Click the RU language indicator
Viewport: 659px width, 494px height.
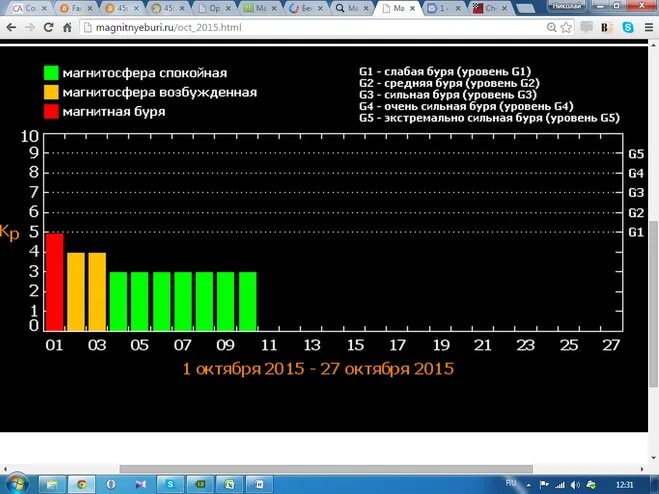coord(511,483)
